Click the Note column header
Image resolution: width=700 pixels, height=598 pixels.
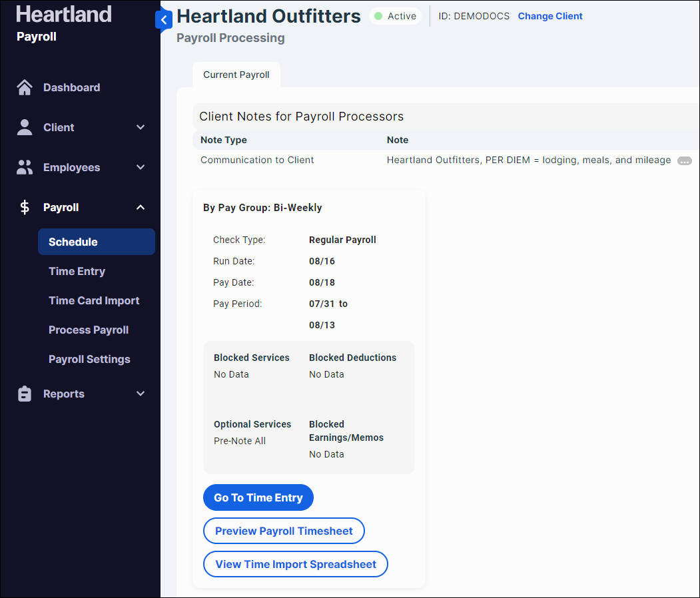coord(398,140)
